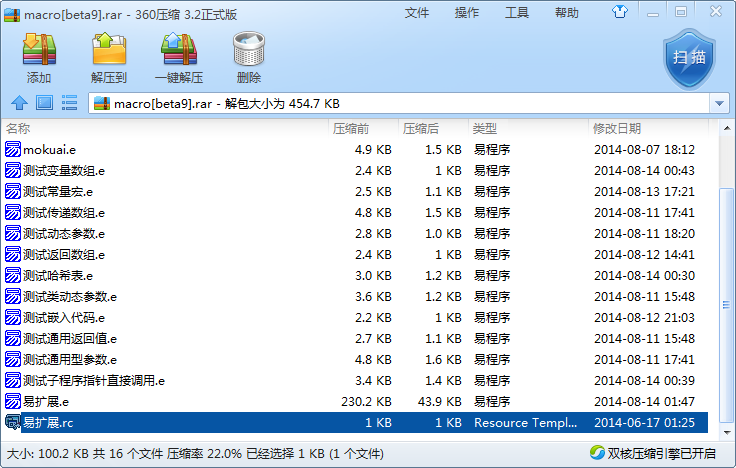Select file name 测试子程序指针直接调用.e
736x468 pixels.
tap(94, 381)
